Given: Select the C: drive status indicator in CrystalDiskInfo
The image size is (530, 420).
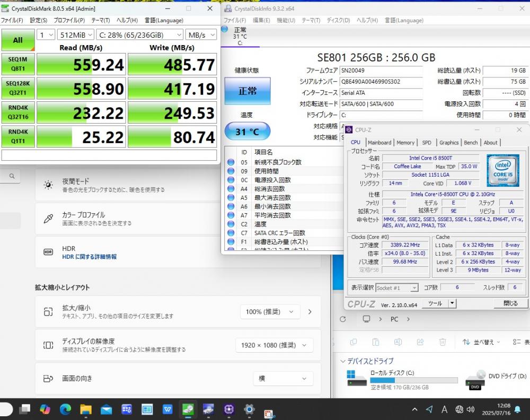Looking at the screenshot, I should (240, 36).
